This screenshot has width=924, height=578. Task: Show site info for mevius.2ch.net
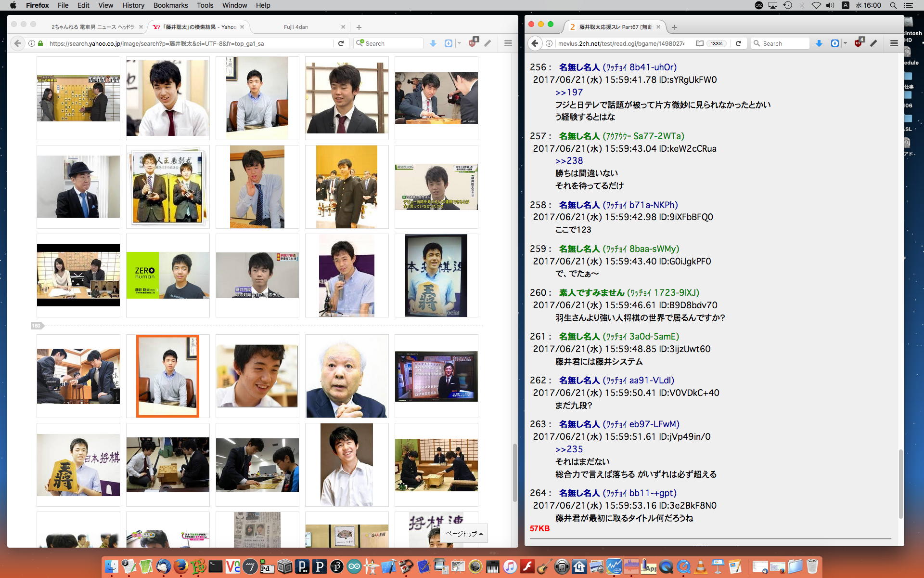[x=549, y=43]
